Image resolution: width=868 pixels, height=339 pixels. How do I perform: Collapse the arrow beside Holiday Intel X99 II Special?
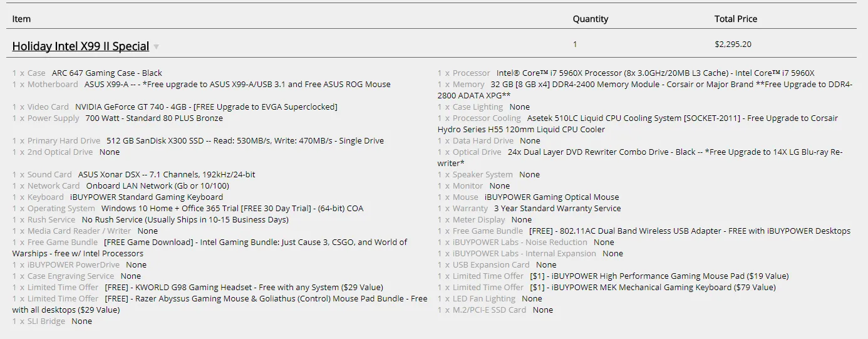(x=157, y=47)
